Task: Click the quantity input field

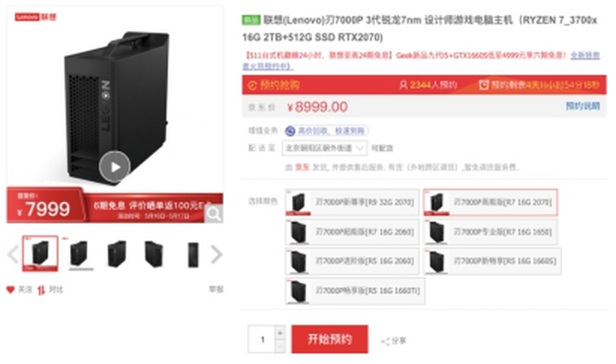Action: pyautogui.click(x=262, y=339)
